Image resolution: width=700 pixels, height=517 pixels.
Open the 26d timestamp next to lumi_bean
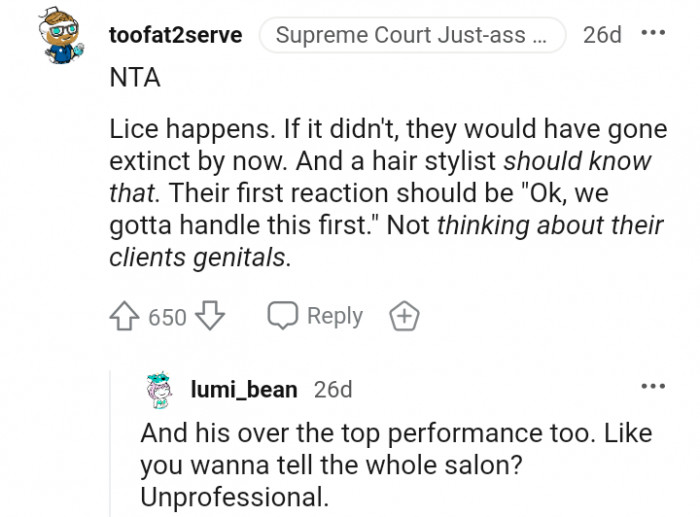pyautogui.click(x=333, y=389)
